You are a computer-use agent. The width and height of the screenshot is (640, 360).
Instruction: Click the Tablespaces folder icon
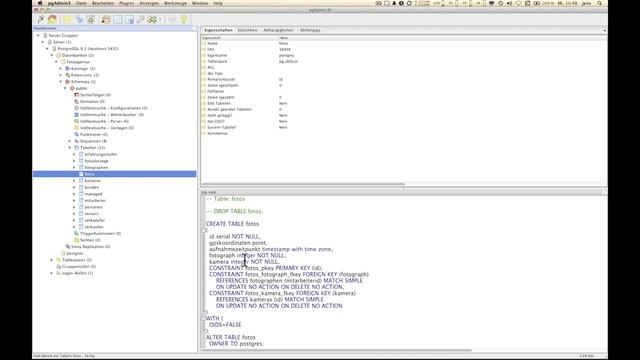58,260
